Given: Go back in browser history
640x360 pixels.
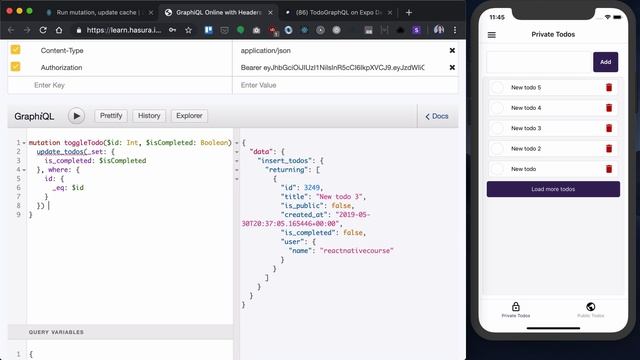Looking at the screenshot, I should coord(11,30).
